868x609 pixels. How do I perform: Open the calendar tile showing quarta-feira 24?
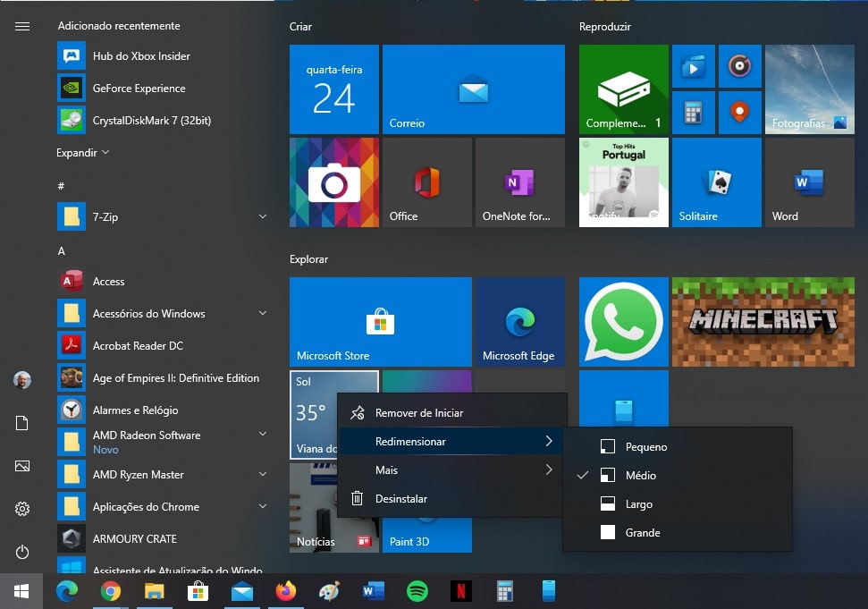333,89
